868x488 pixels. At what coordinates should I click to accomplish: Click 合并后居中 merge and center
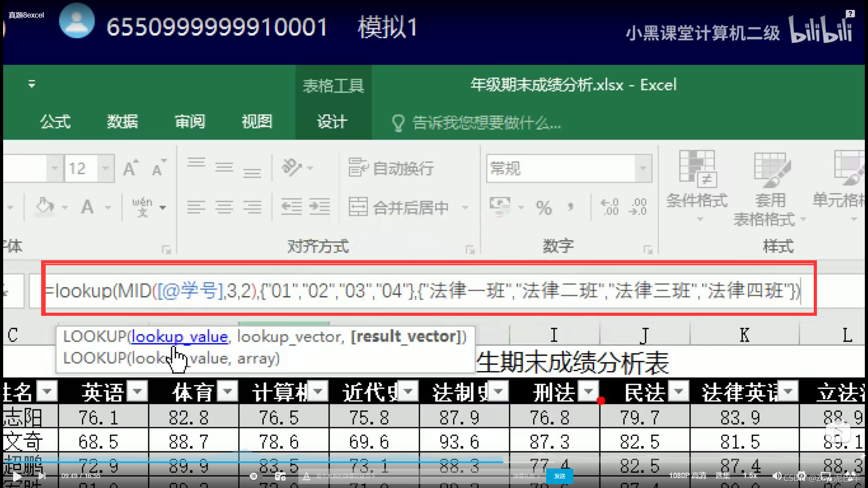click(x=399, y=207)
